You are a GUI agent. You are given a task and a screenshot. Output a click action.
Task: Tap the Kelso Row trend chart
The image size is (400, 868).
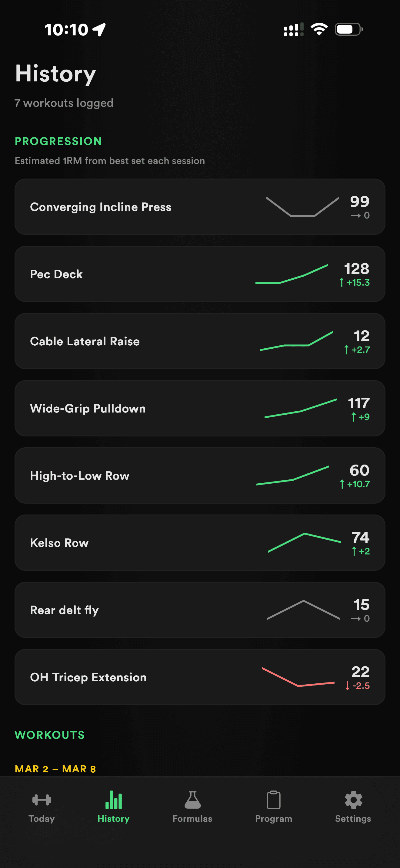(x=304, y=542)
